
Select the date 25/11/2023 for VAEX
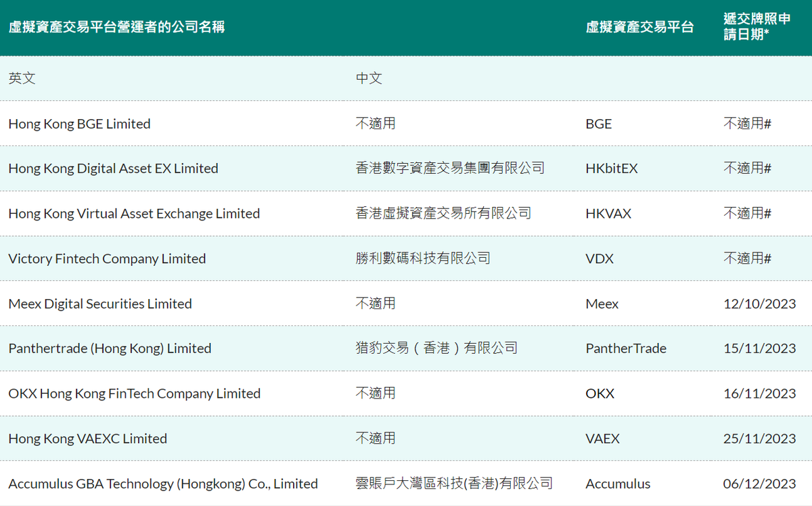coord(759,438)
